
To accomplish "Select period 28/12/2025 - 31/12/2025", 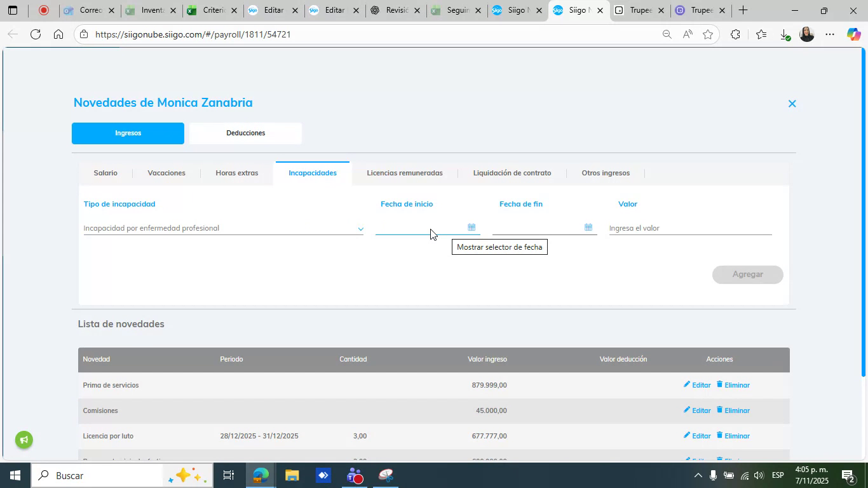I will 259,436.
